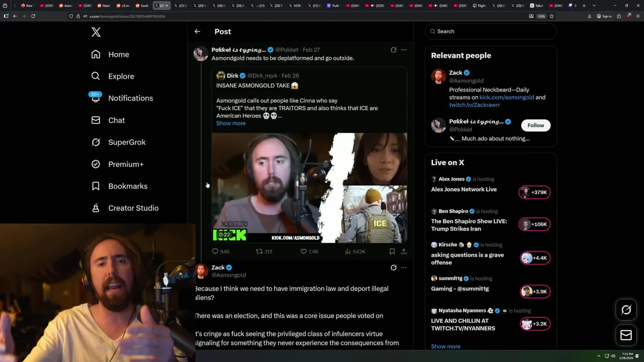This screenshot has width=644, height=362.
Task: Open browser downloads icon
Action: [x=589, y=16]
